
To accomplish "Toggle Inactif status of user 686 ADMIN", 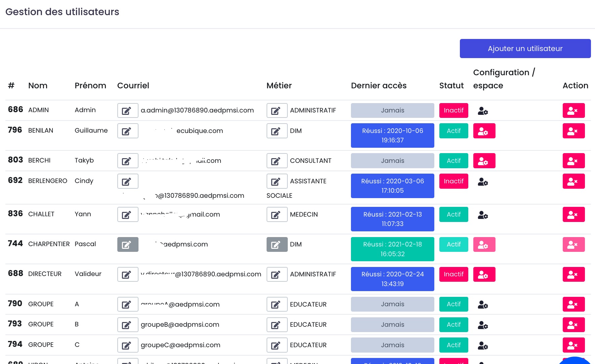I will tap(453, 110).
